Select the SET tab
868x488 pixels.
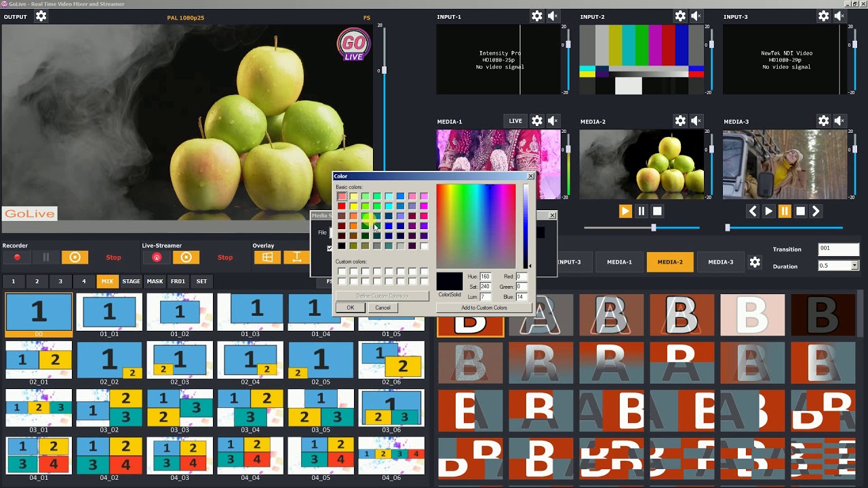click(201, 281)
